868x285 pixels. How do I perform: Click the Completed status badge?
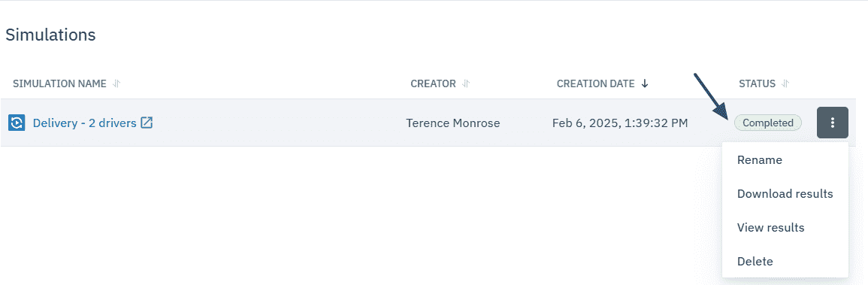pyautogui.click(x=768, y=123)
